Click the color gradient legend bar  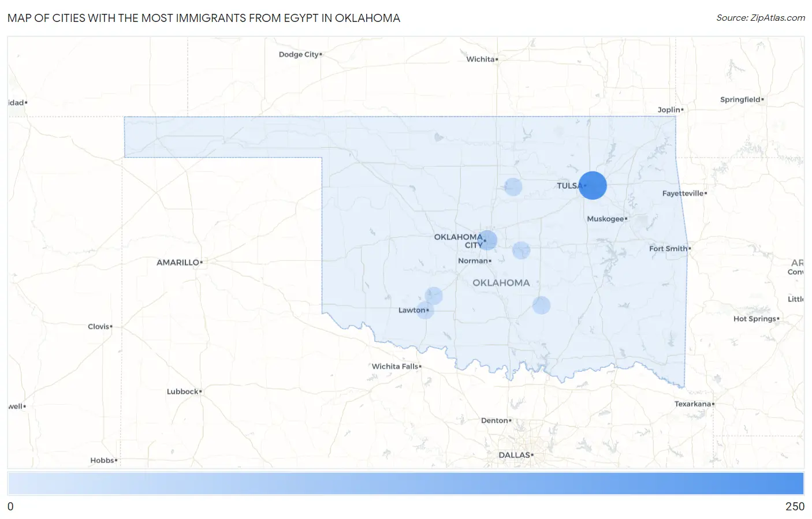405,483
